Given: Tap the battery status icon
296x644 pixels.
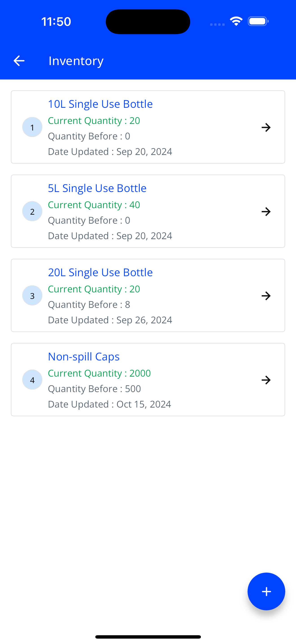Looking at the screenshot, I should click(258, 21).
